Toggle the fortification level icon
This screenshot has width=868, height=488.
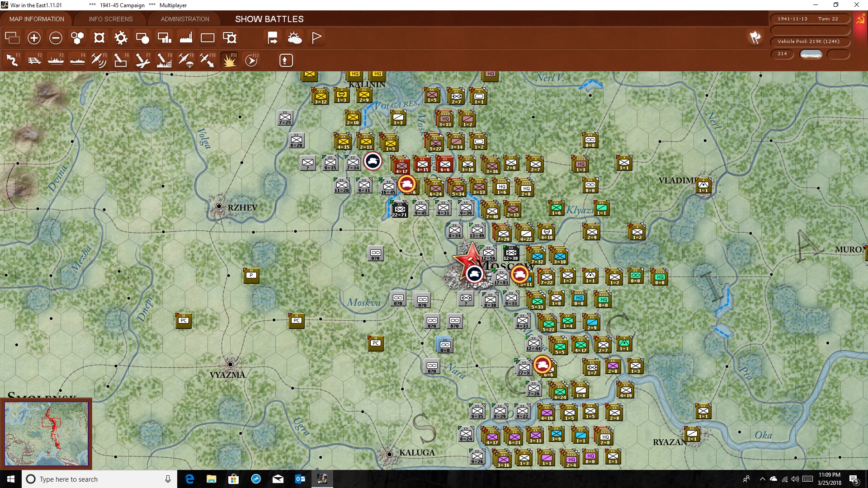99,38
